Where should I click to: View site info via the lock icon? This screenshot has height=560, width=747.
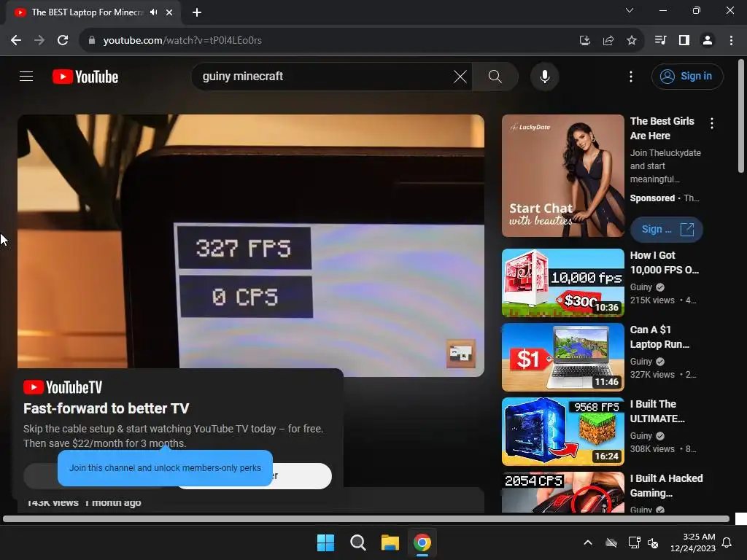coord(91,41)
